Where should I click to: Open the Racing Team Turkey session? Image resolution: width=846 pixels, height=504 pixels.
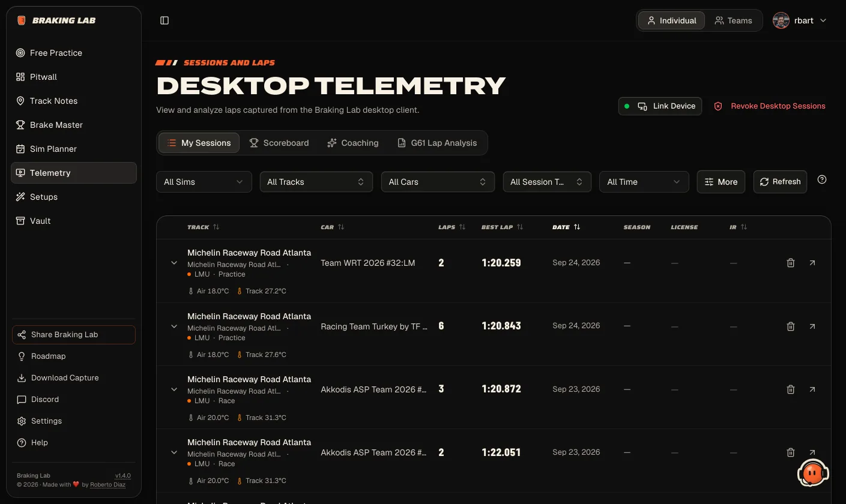812,326
